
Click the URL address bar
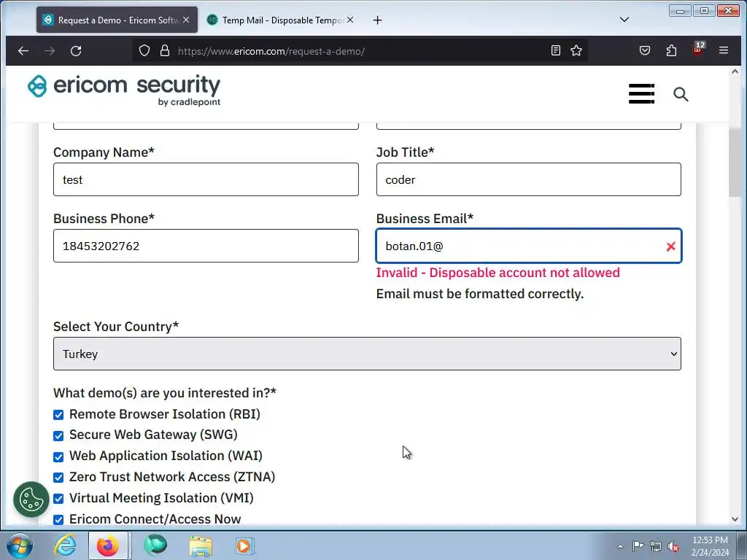point(360,51)
